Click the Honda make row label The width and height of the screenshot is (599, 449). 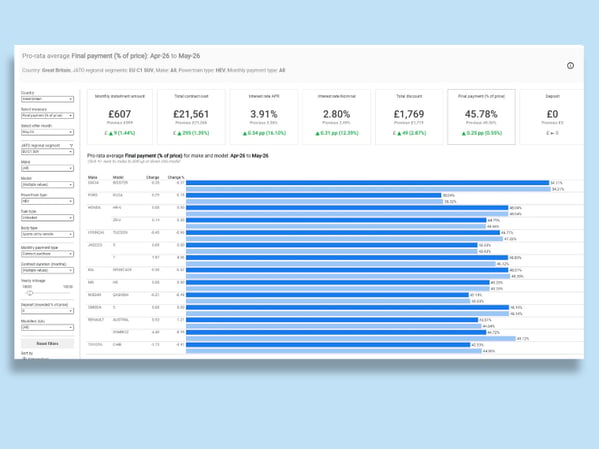[x=94, y=207]
